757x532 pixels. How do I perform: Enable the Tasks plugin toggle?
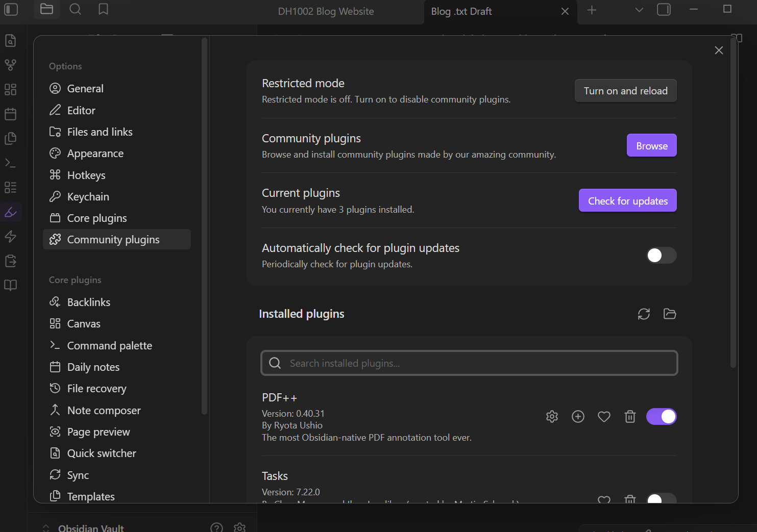[x=661, y=499]
